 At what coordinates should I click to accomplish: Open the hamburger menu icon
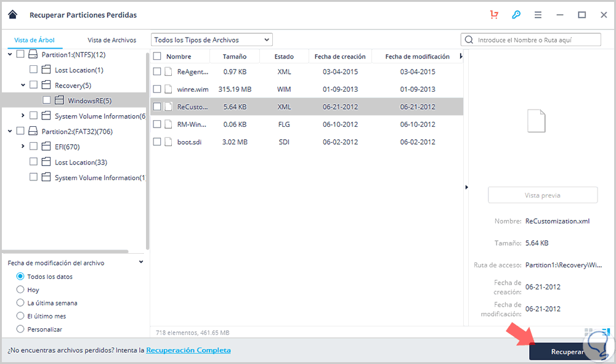pyautogui.click(x=538, y=15)
